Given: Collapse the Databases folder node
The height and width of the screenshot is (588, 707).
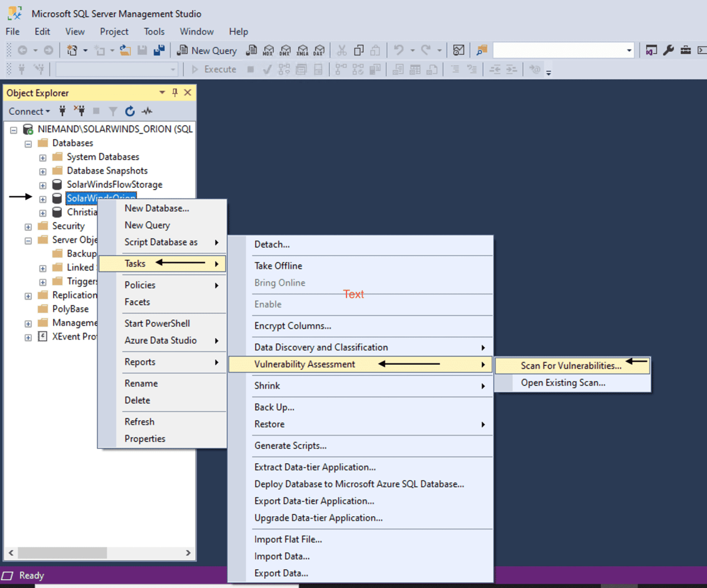Looking at the screenshot, I should pyautogui.click(x=28, y=143).
